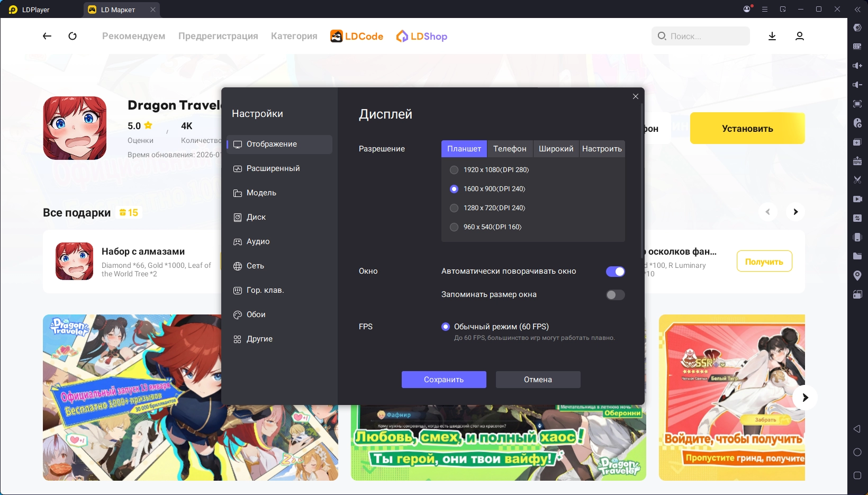Screen dimensions: 868x495
Task: Open the downloads icon in the store header
Action: coord(772,36)
